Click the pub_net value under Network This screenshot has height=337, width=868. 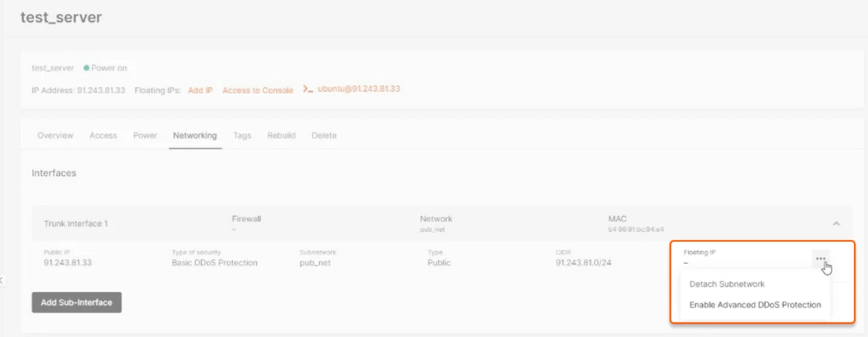tap(433, 230)
